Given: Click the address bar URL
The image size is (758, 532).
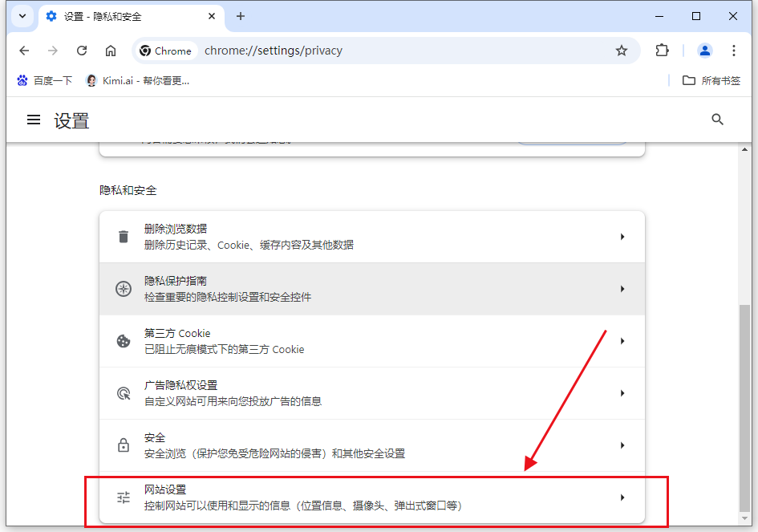Looking at the screenshot, I should point(274,51).
